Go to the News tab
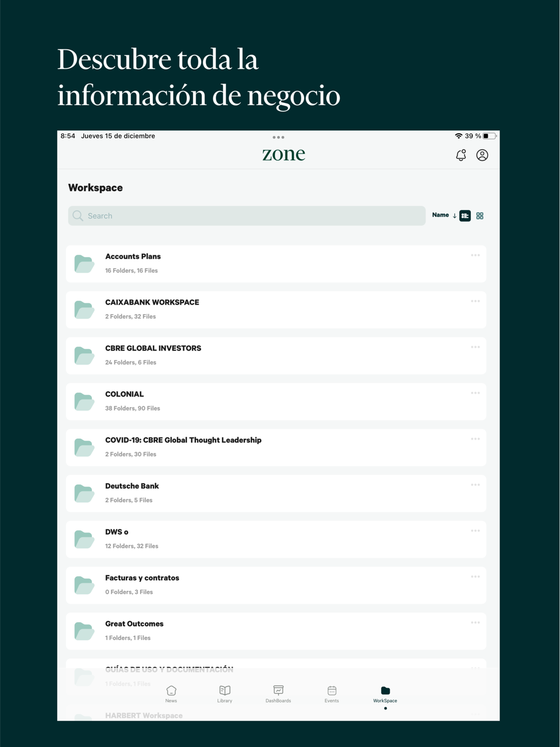 point(171,694)
